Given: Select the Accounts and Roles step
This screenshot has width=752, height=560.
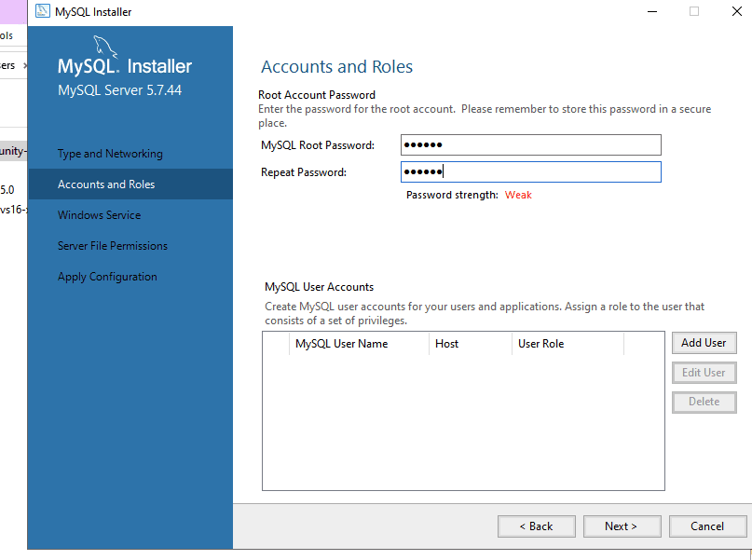Looking at the screenshot, I should (106, 184).
